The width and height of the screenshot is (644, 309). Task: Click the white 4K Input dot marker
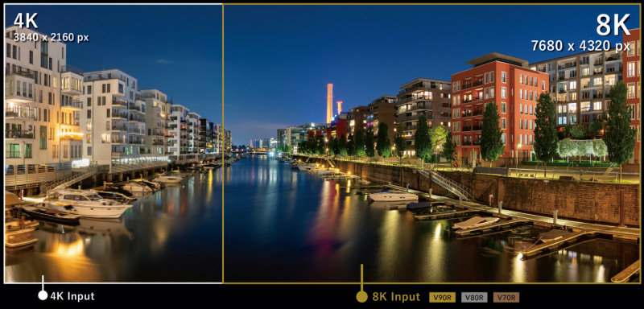pos(43,295)
